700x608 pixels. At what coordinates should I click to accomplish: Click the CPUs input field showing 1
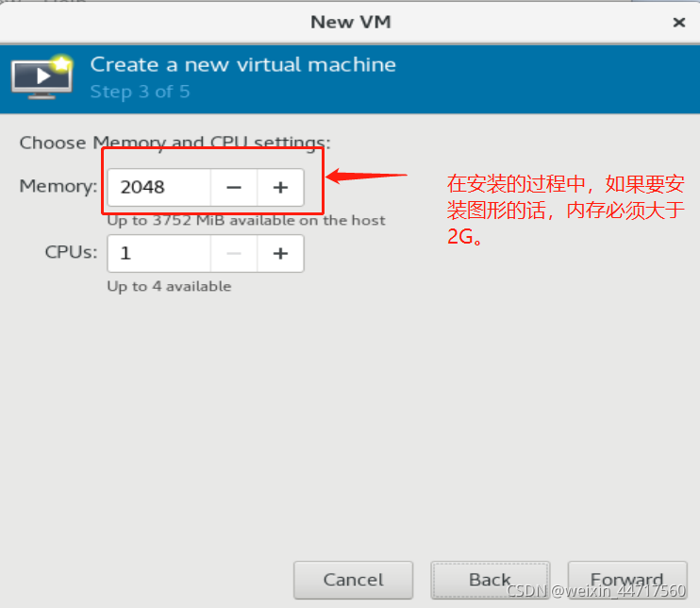pos(158,253)
